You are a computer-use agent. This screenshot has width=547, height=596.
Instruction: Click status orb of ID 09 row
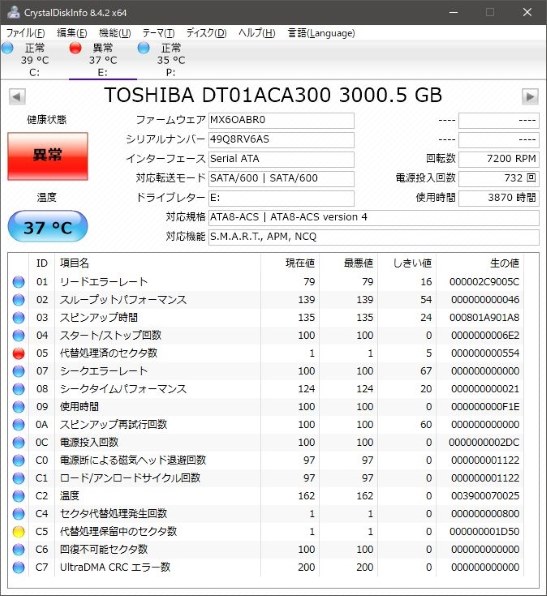point(19,407)
